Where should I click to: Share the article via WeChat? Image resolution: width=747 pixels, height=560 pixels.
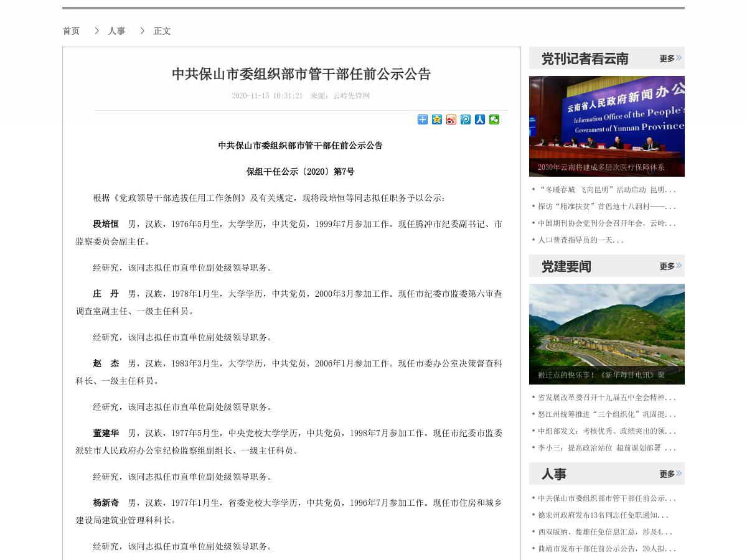(x=494, y=119)
